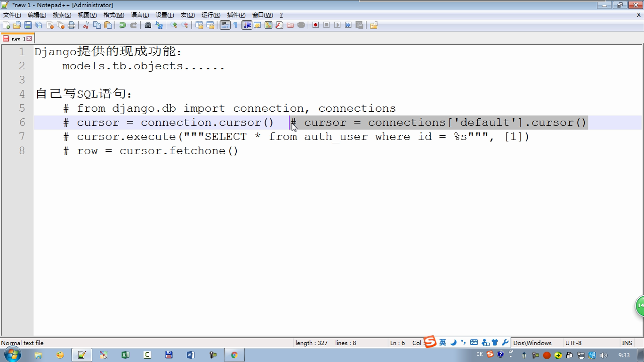Click the Save All toolbar icon
The width and height of the screenshot is (644, 362).
click(39, 25)
